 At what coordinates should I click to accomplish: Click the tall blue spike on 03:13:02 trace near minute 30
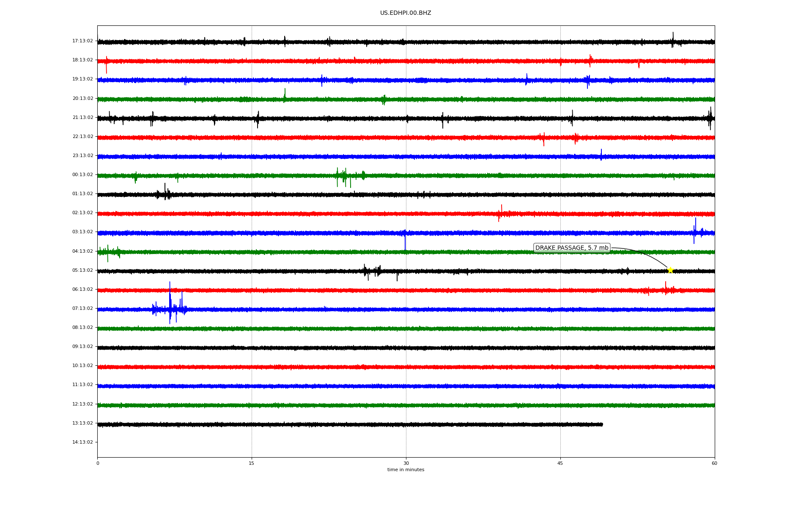coord(405,240)
